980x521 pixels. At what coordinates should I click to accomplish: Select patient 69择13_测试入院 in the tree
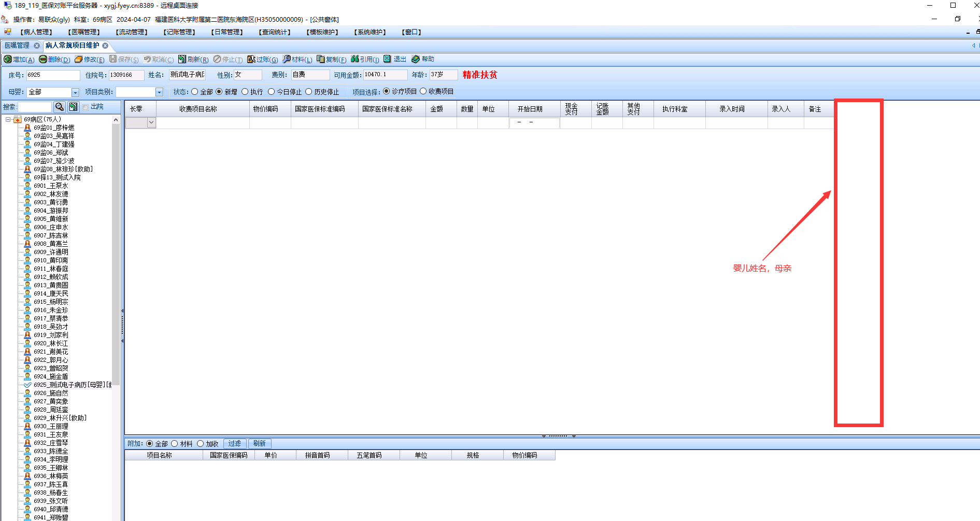(57, 177)
